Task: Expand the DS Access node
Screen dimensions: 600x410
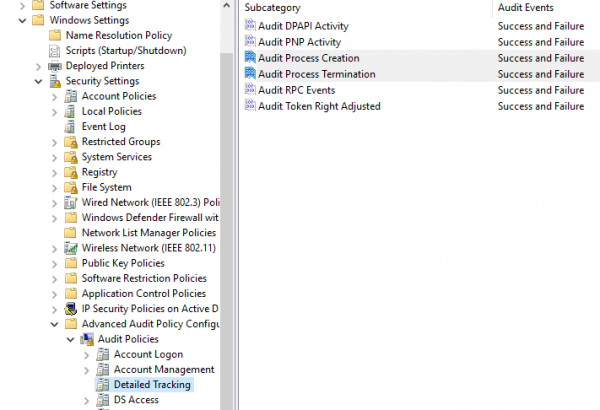Action: click(87, 400)
